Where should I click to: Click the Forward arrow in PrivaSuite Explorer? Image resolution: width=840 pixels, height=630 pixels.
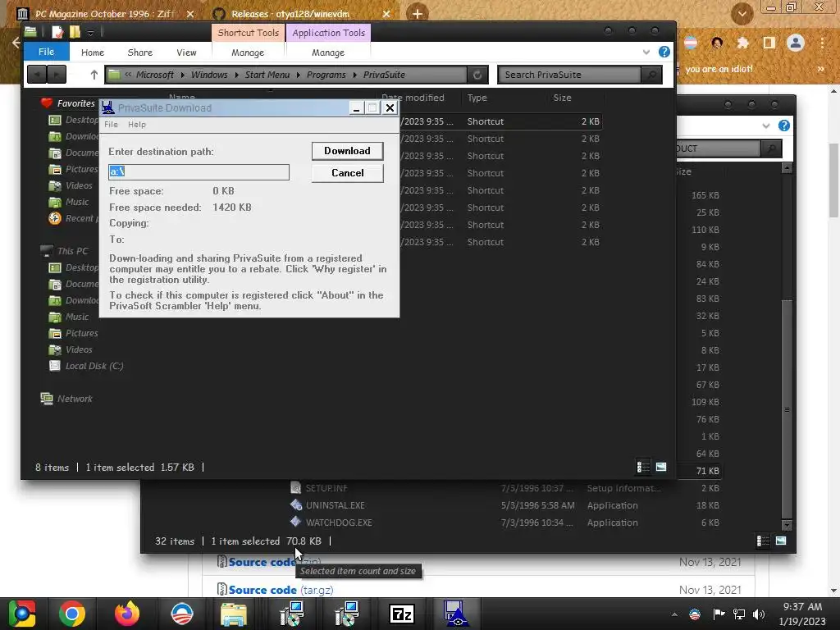57,75
